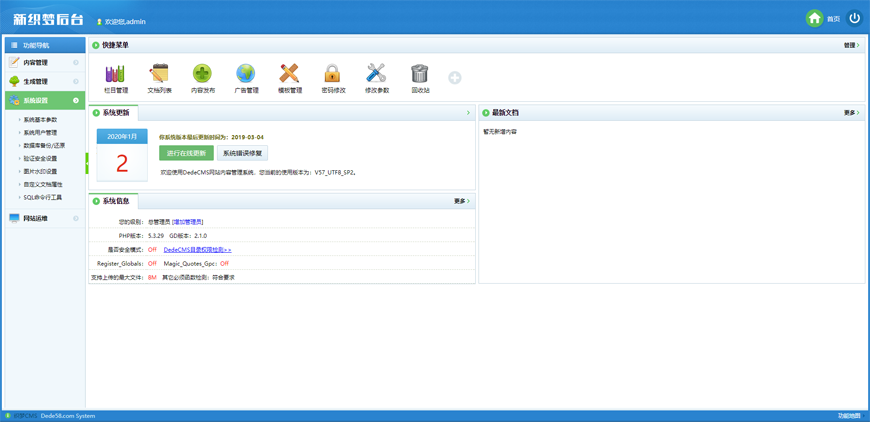
Task: Click 系统错误修复 button
Action: click(242, 153)
